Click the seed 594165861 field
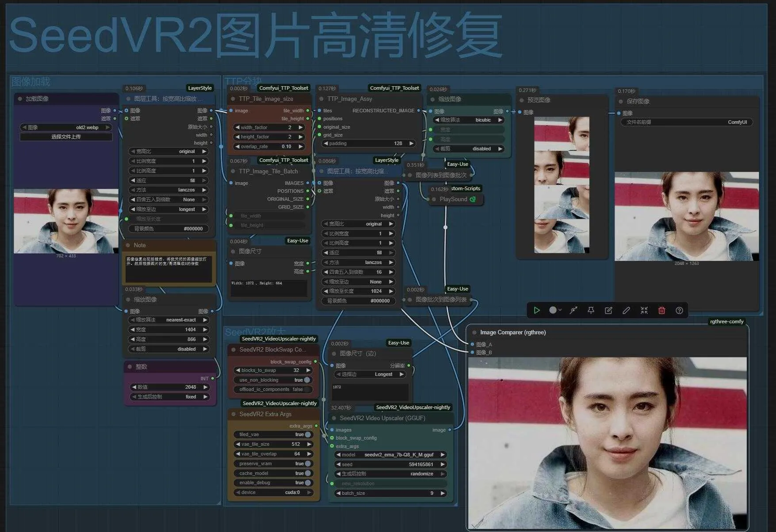Screen dimensions: 776x532 [391, 464]
